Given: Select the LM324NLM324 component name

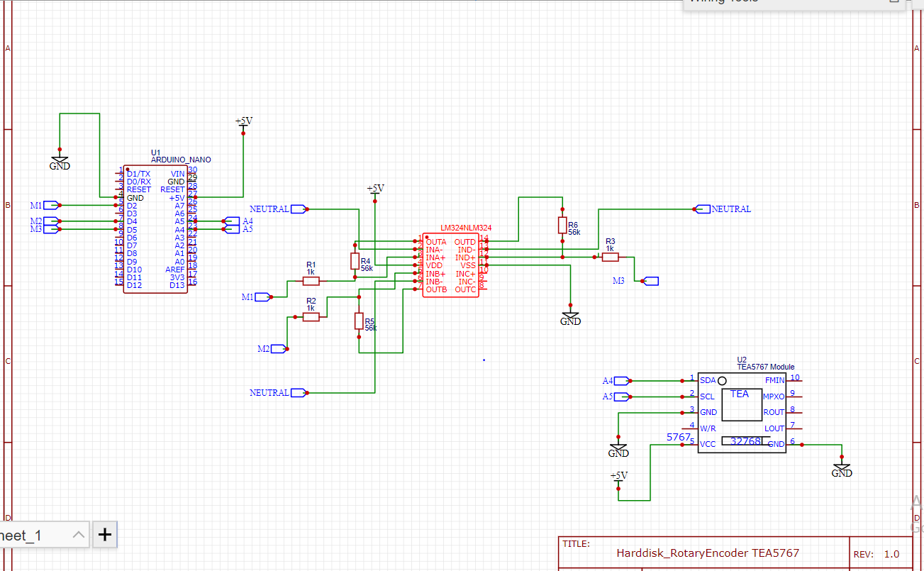Looking at the screenshot, I should tap(466, 228).
